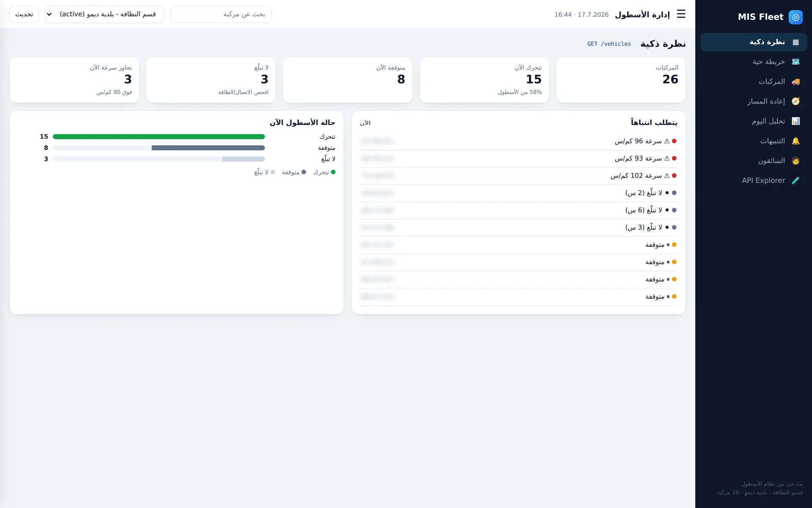The height and width of the screenshot is (508, 812).
Task: Open the المركبات 26 stat card
Action: 620,80
